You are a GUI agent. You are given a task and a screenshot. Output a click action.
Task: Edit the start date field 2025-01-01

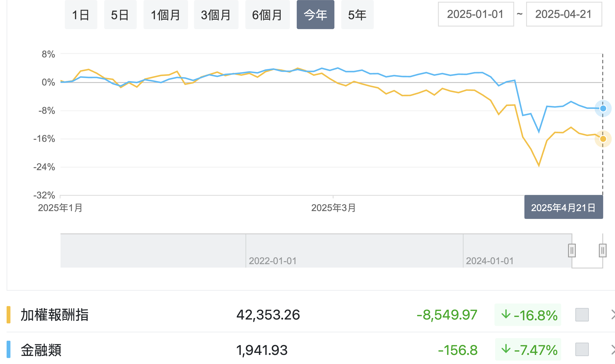point(476,14)
